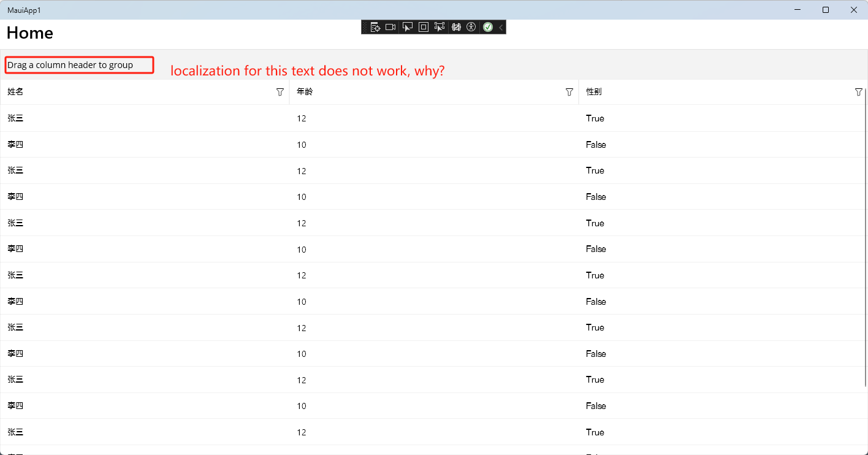
Task: Click the "Drag a column header to group" text
Action: coord(70,65)
